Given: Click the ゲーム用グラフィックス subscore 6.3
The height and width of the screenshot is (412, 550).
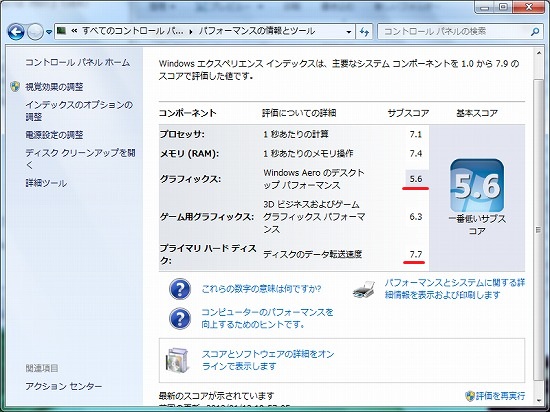Looking at the screenshot, I should point(416,217).
